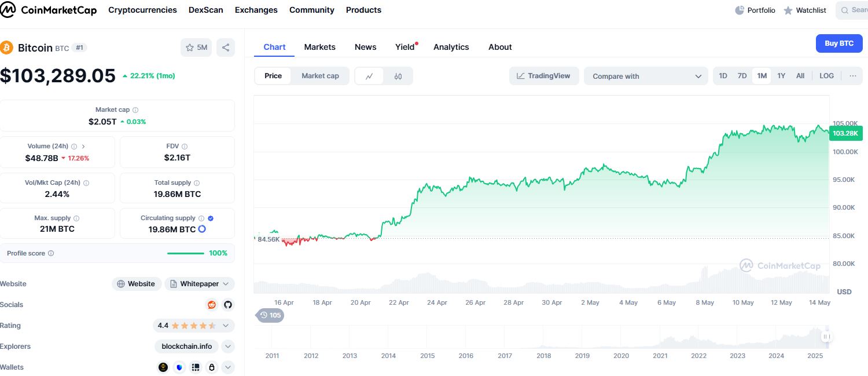Expand the Explorers list chevron
Image resolution: width=868 pixels, height=376 pixels.
coord(228,346)
